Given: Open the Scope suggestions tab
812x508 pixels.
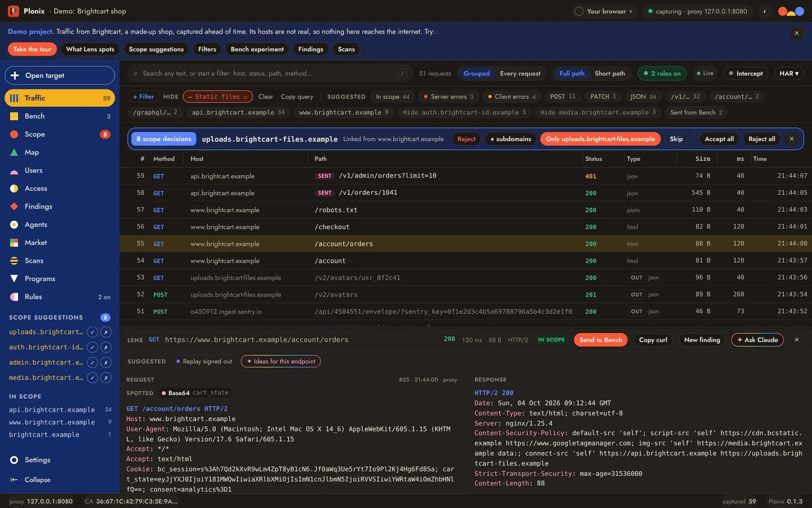Looking at the screenshot, I should click(156, 49).
